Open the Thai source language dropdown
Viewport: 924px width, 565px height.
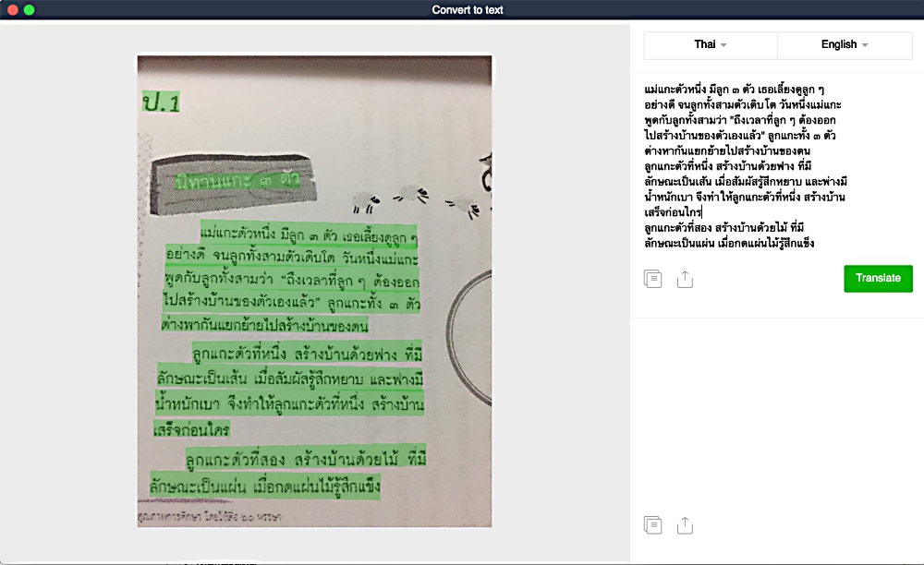pos(710,45)
